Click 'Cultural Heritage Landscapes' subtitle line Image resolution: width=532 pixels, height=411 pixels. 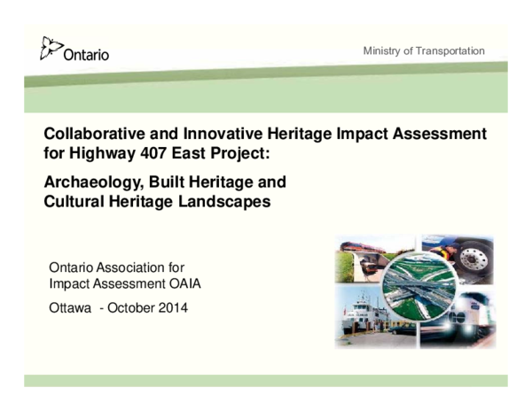click(x=157, y=201)
